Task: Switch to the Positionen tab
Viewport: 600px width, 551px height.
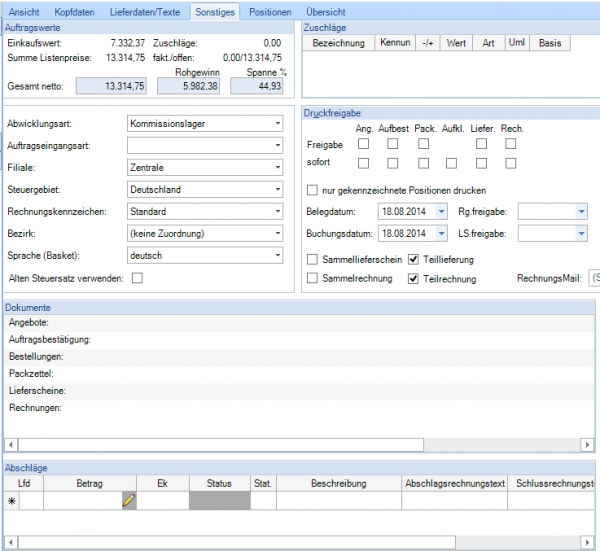Action: pyautogui.click(x=270, y=12)
